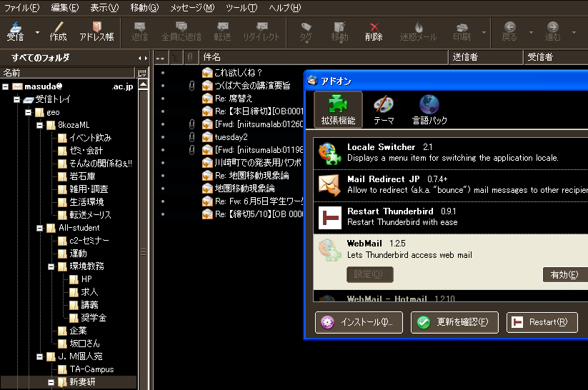Viewport: 588px width, 390px height.
Task: Open the アドレス帳 address book
Action: tap(96, 31)
